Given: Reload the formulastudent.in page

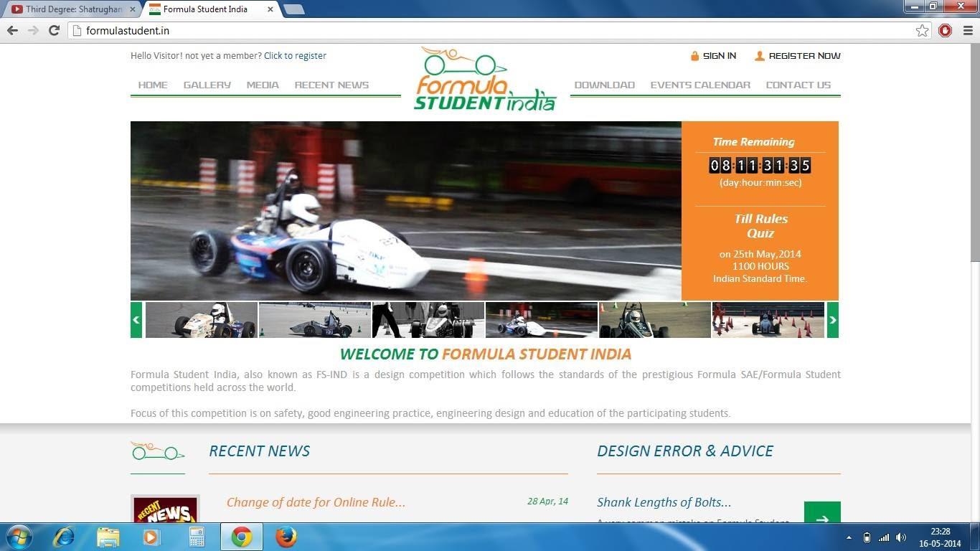Looking at the screenshot, I should 54,31.
